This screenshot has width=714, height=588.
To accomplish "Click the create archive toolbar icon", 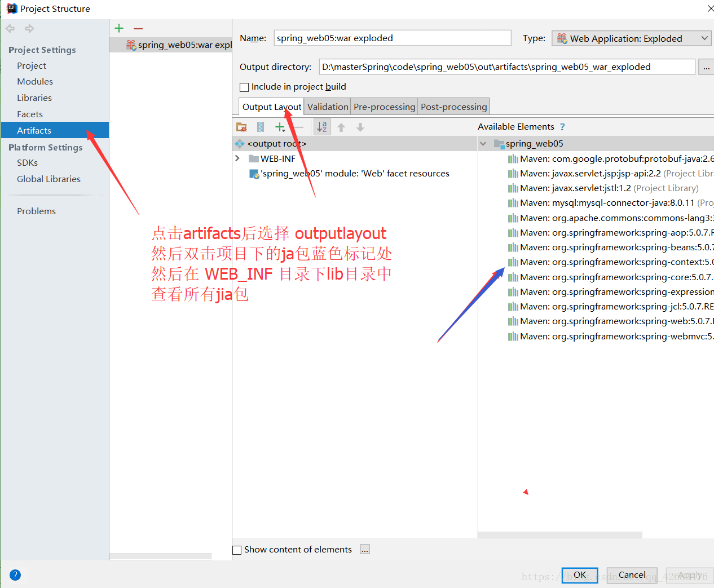I will click(x=261, y=127).
